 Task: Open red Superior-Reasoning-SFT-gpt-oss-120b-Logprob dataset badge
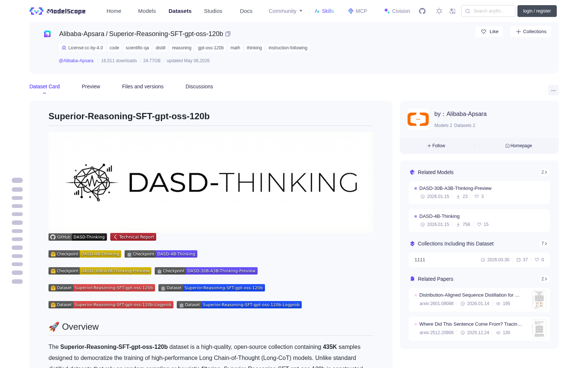tap(111, 305)
